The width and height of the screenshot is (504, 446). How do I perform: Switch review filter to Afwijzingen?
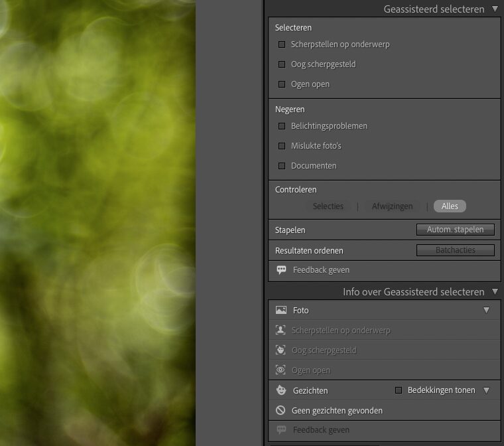(392, 206)
